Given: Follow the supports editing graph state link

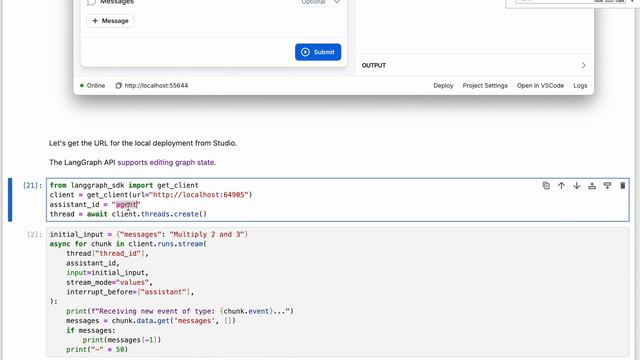Looking at the screenshot, I should tap(167, 162).
